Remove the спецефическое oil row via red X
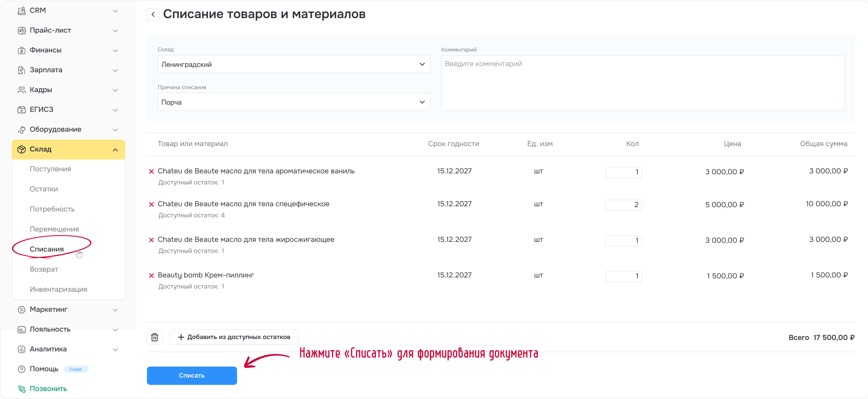This screenshot has height=399, width=868. pyautogui.click(x=151, y=204)
